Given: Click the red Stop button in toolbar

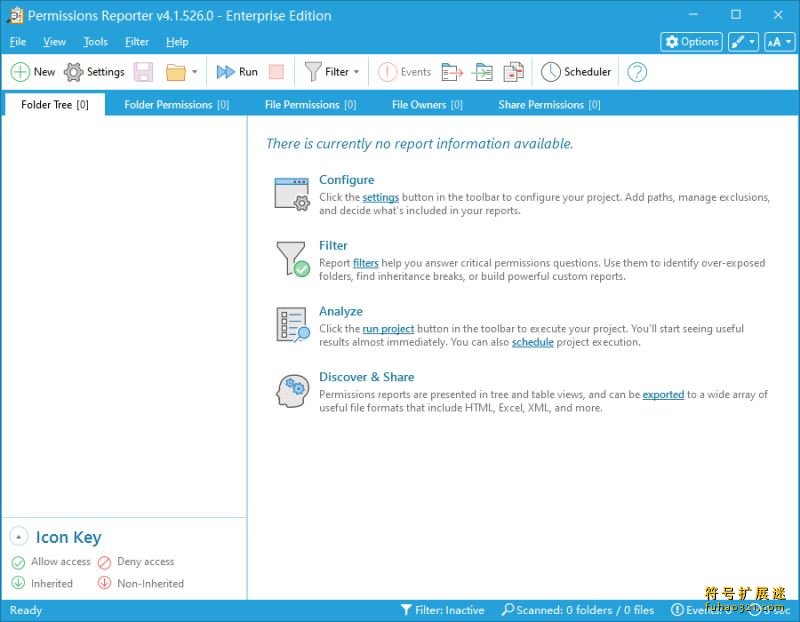Looking at the screenshot, I should [x=277, y=72].
